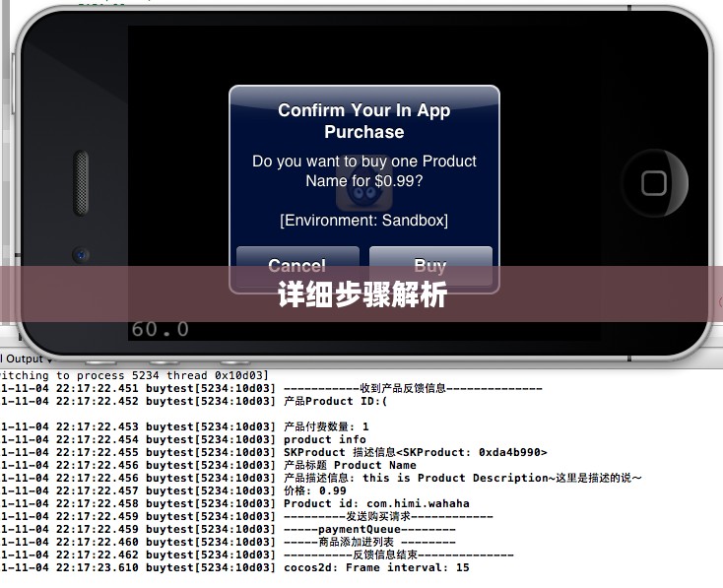Select the 'cocos2d: Frame interval: 15' log line
723x588 pixels.
[x=234, y=567]
